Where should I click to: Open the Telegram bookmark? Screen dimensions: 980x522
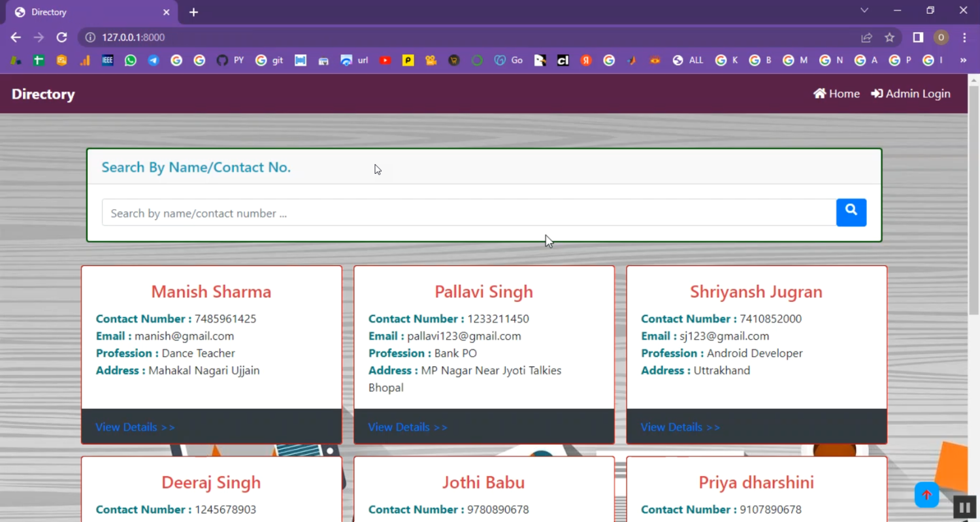[154, 60]
